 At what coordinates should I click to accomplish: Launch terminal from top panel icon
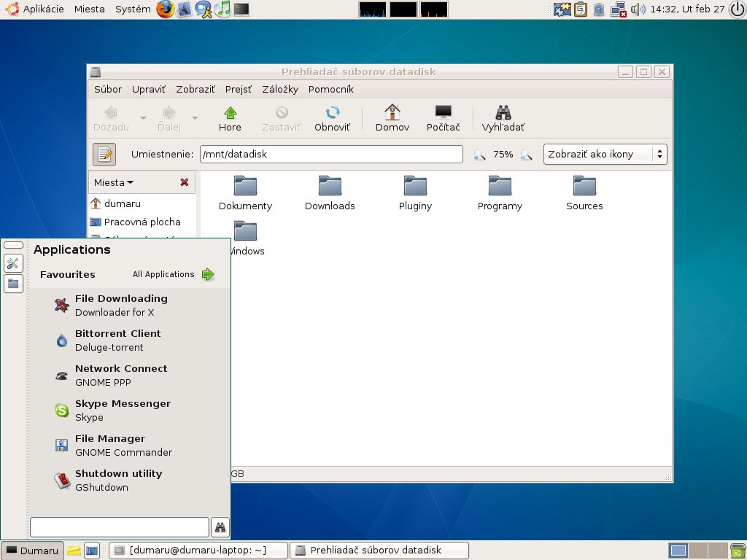pos(241,9)
